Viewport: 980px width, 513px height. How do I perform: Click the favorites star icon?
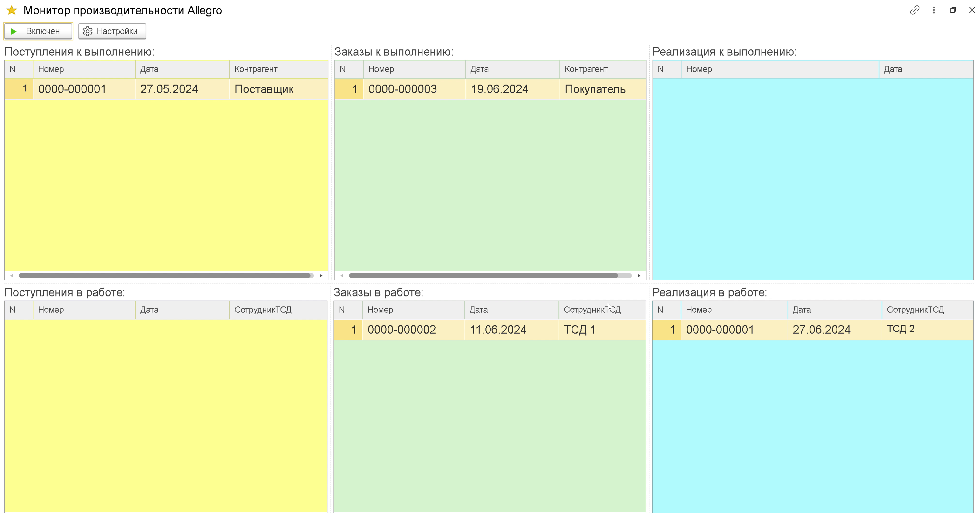click(12, 10)
